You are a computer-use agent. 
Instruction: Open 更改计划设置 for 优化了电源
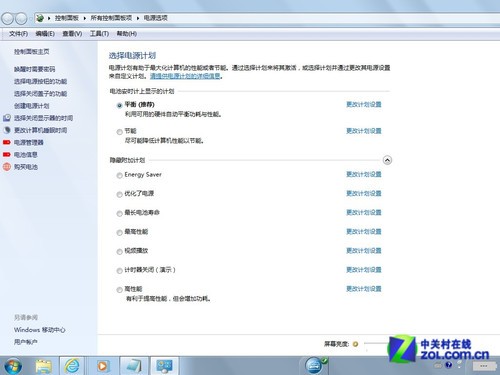pos(364,193)
